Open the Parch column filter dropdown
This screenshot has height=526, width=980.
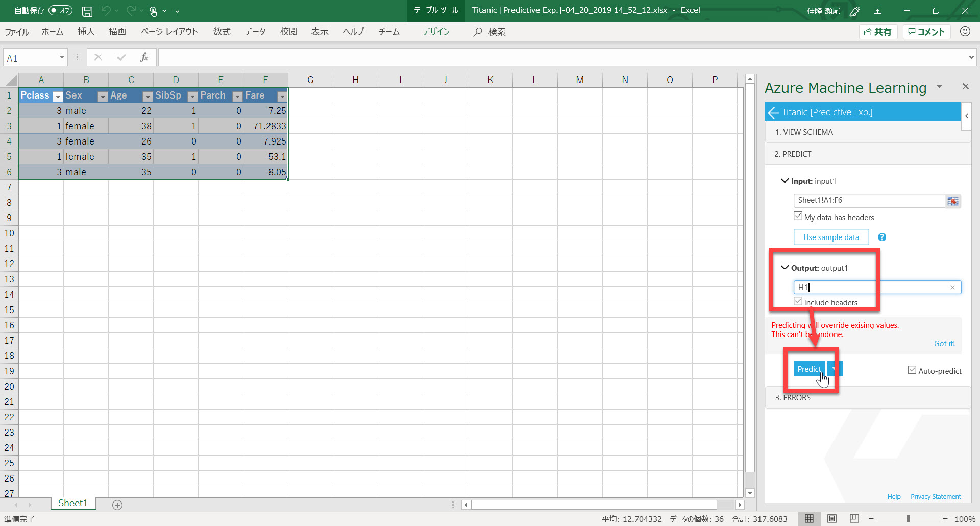point(237,97)
